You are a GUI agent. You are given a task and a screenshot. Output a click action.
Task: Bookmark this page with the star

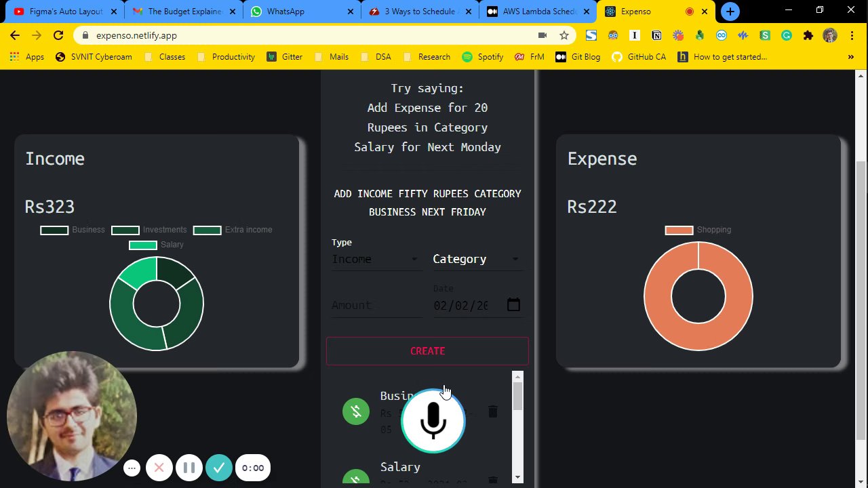tap(564, 35)
